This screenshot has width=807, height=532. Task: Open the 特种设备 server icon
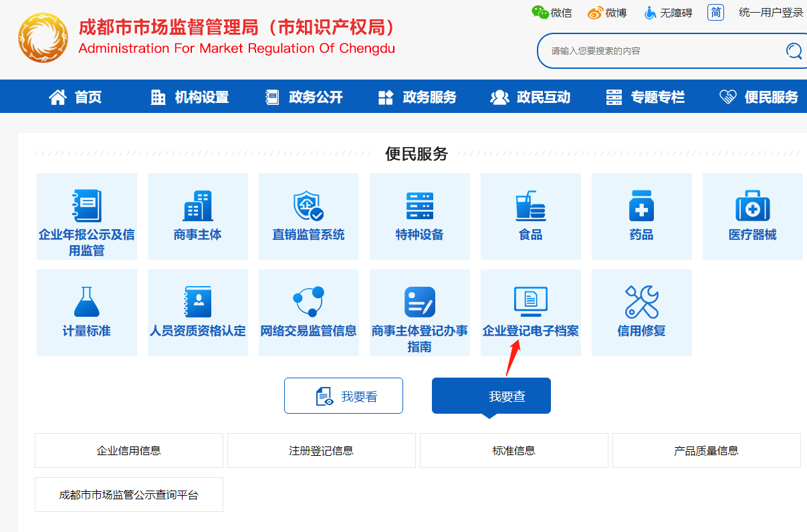coord(419,207)
